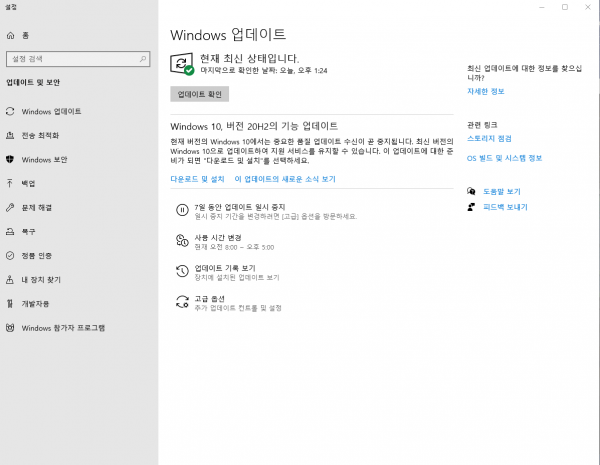Focus the 설정 검색 input field
This screenshot has height=465, width=600.
coord(78,59)
